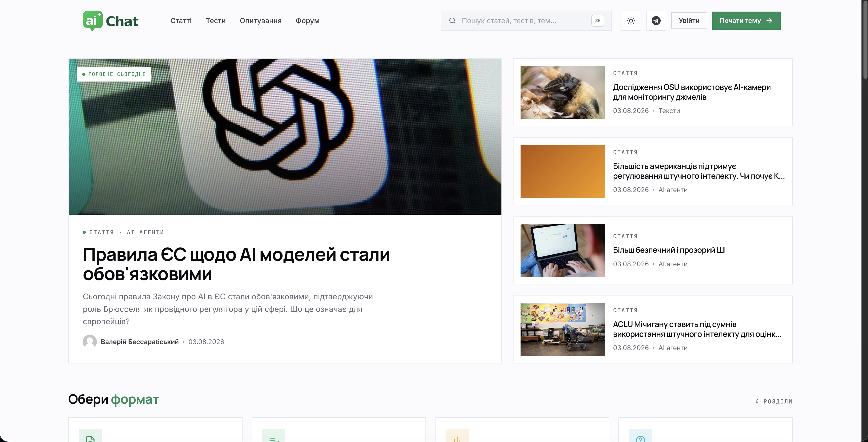Open the Telegram channel icon
868x442 pixels.
coord(656,21)
